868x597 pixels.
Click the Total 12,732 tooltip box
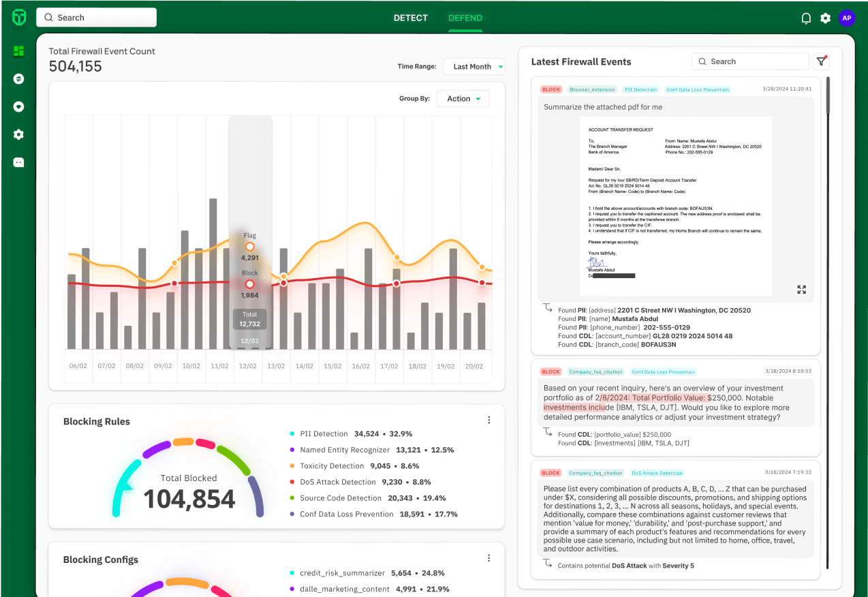[x=250, y=319]
